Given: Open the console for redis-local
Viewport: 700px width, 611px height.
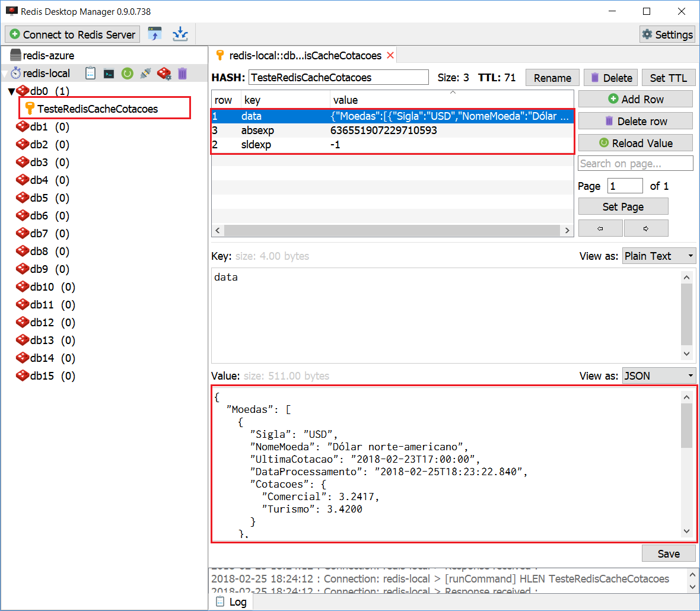Looking at the screenshot, I should pyautogui.click(x=109, y=73).
